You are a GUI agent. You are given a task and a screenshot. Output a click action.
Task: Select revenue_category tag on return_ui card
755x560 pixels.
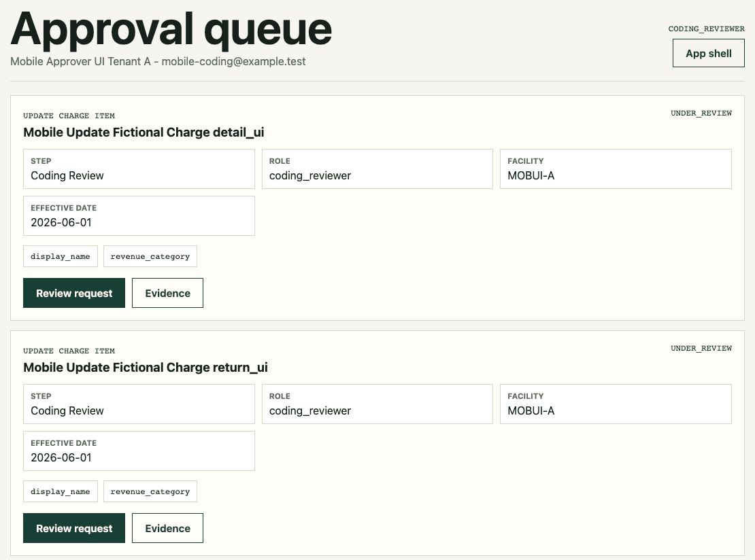pyautogui.click(x=150, y=491)
